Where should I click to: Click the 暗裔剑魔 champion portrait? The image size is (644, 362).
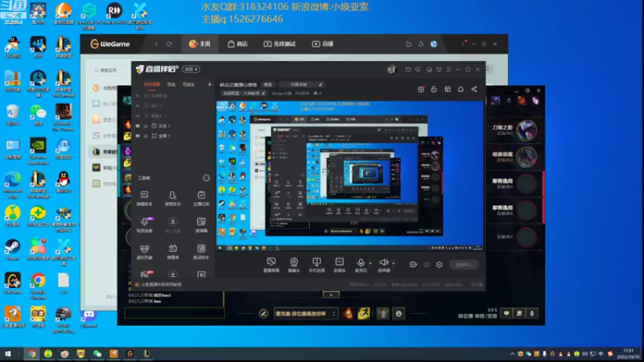[526, 157]
